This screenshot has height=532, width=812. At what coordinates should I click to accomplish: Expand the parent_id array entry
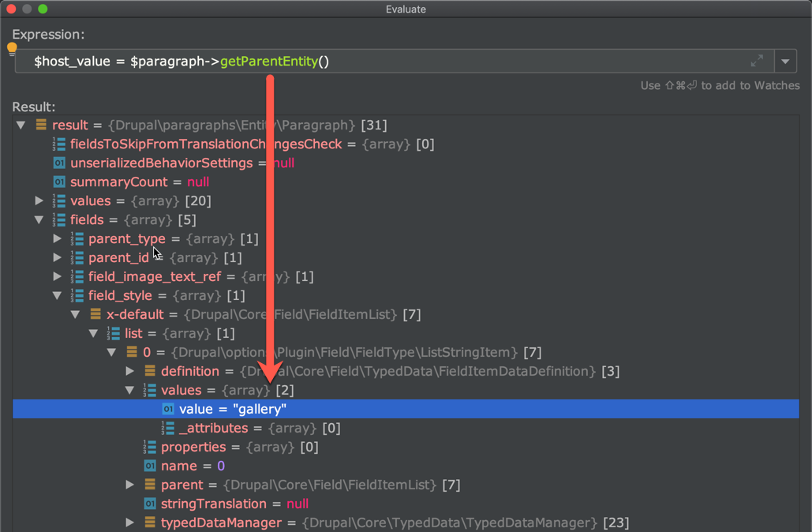[58, 258]
